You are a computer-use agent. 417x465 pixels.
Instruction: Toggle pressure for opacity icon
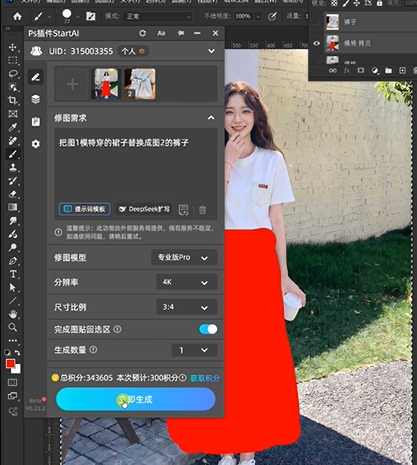(x=272, y=16)
